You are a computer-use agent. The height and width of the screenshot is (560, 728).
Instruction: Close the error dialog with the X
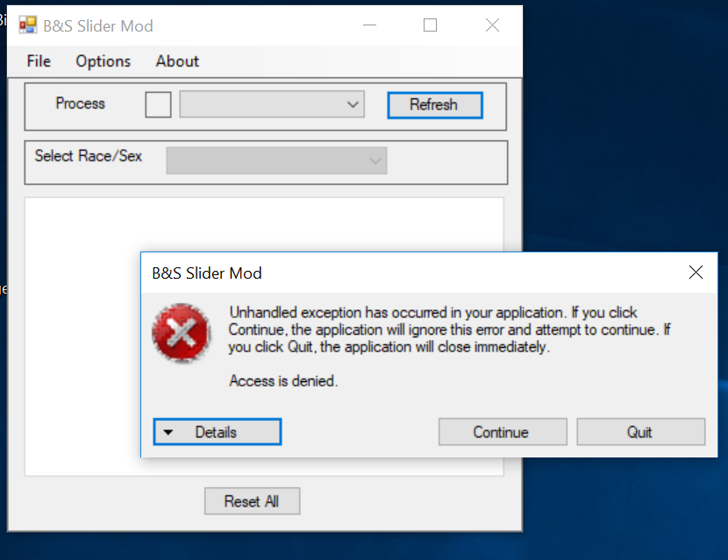click(696, 273)
